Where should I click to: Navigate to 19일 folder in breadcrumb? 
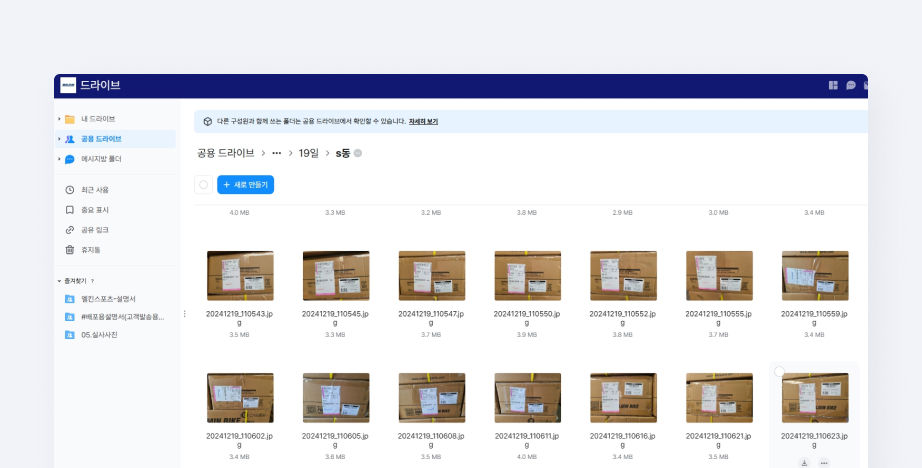309,153
